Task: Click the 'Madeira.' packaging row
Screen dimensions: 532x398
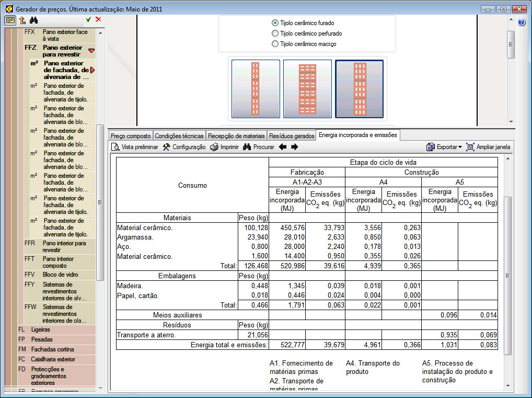Action: coord(130,286)
